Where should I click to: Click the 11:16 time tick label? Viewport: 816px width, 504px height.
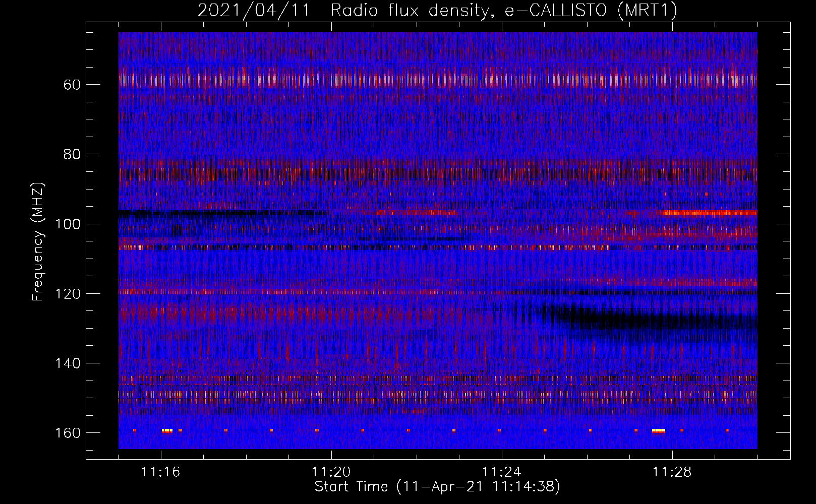click(161, 472)
